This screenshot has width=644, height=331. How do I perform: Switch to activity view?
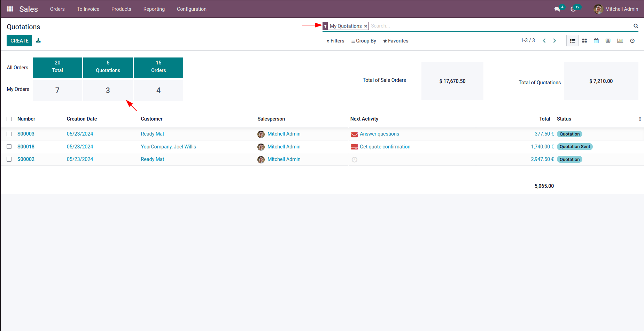point(633,41)
